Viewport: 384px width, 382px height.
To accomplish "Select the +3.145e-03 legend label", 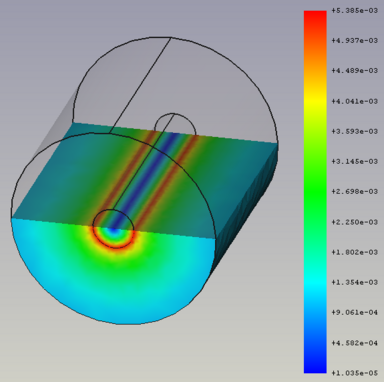I will 355,161.
